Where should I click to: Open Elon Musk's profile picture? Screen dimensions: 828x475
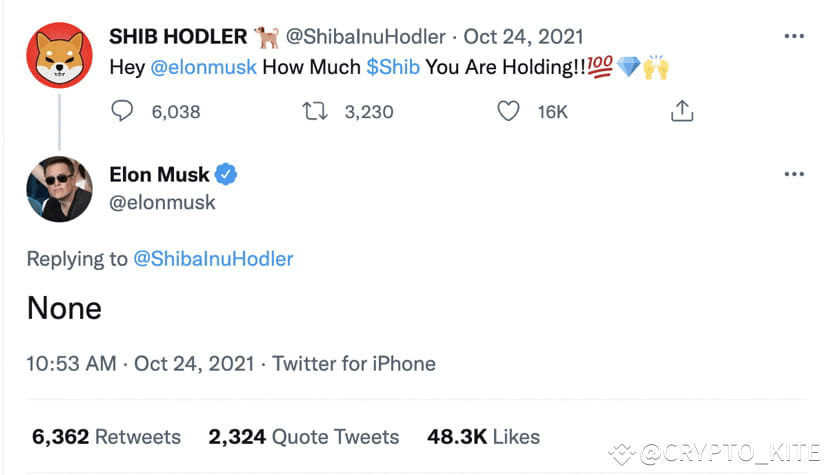click(59, 189)
